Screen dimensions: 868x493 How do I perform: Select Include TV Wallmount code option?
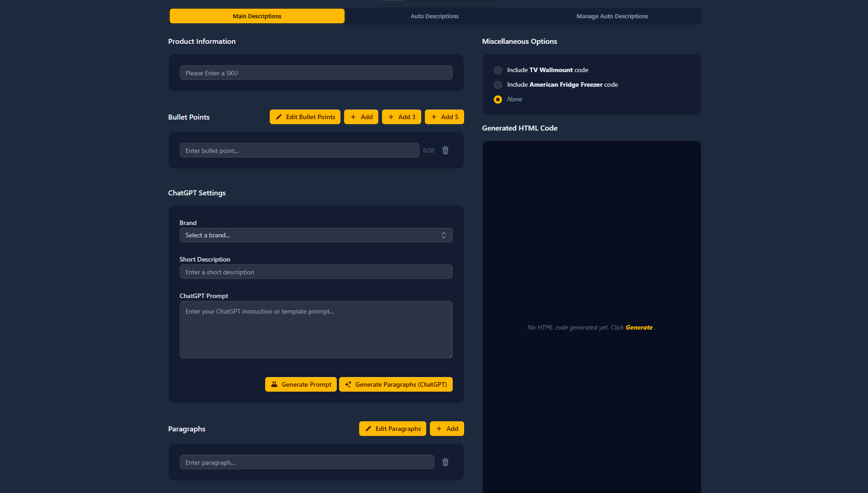497,70
